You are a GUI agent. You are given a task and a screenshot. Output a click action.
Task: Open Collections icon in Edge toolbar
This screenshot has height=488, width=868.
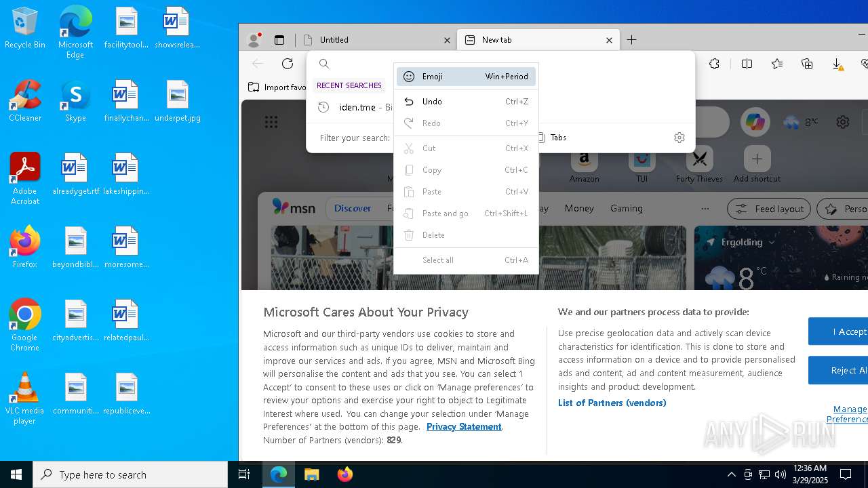[807, 64]
